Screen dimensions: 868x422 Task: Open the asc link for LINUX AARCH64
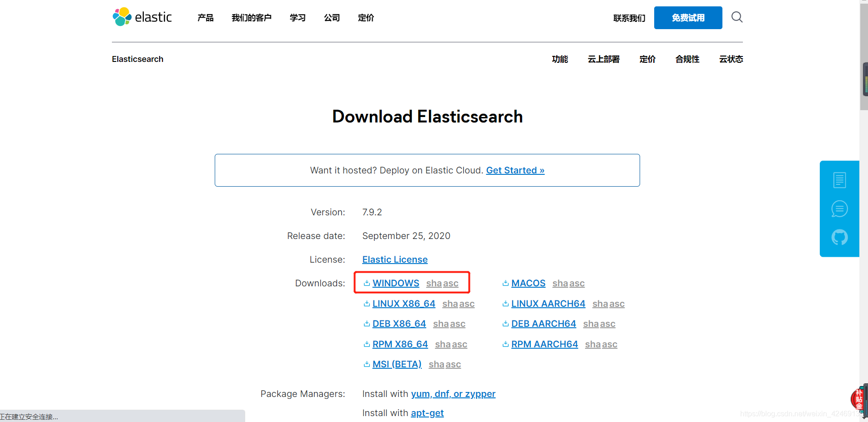pos(617,304)
